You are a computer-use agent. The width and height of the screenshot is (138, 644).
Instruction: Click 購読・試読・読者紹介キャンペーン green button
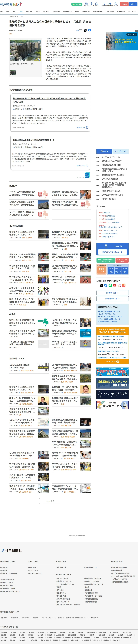(105, 260)
